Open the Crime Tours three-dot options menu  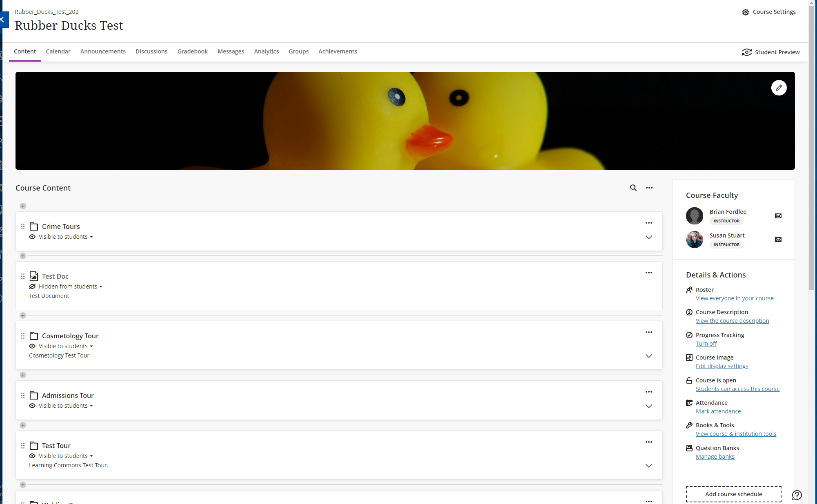pyautogui.click(x=648, y=223)
